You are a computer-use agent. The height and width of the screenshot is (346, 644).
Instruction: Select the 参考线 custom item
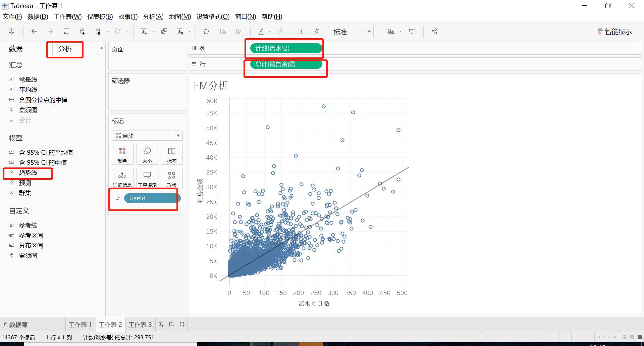(x=28, y=225)
